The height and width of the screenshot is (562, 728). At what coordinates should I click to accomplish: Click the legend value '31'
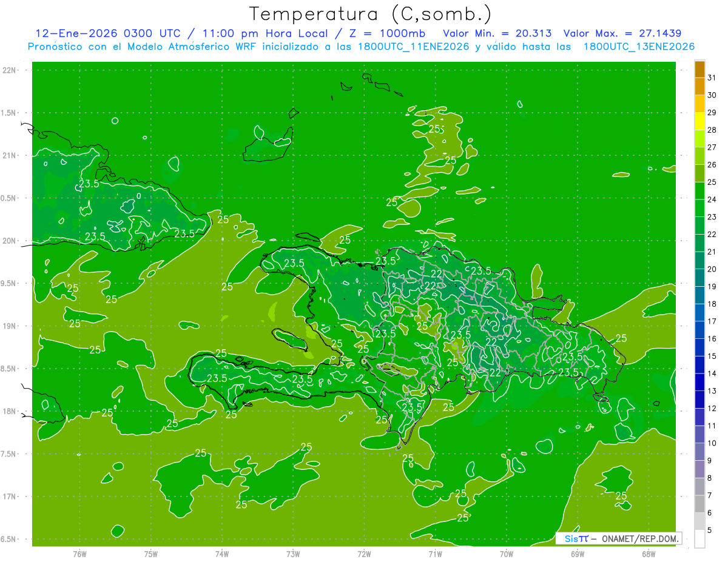coord(712,78)
